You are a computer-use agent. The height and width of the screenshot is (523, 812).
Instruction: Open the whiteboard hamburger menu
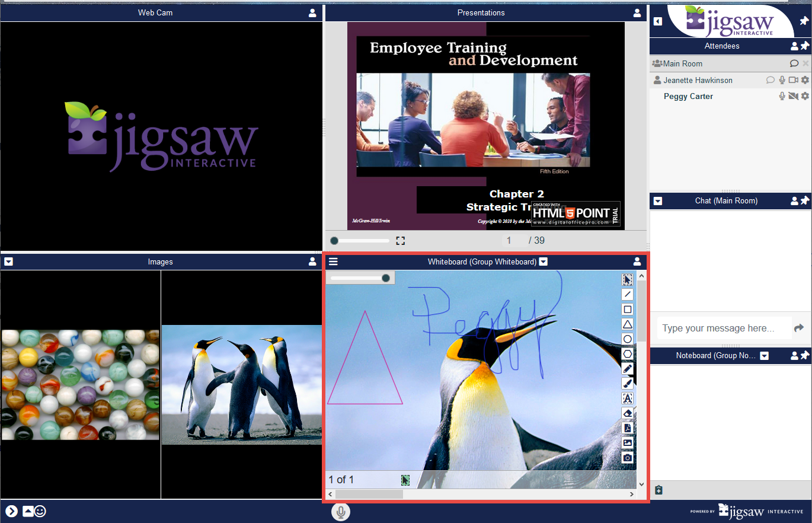(x=334, y=261)
